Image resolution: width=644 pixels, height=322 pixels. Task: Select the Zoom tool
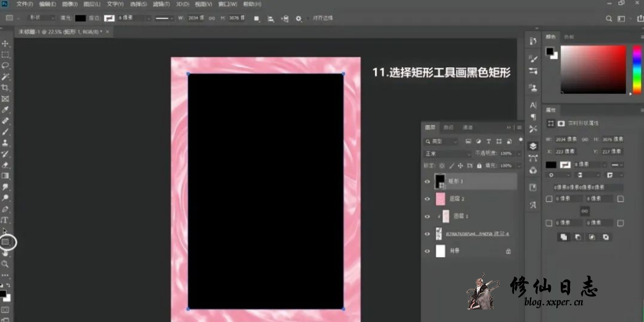click(x=6, y=263)
